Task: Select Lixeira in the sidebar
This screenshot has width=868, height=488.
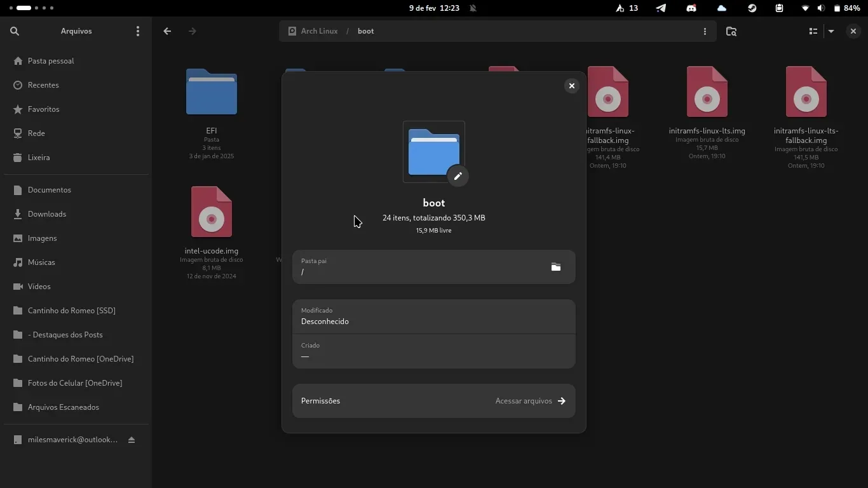Action: (x=39, y=158)
